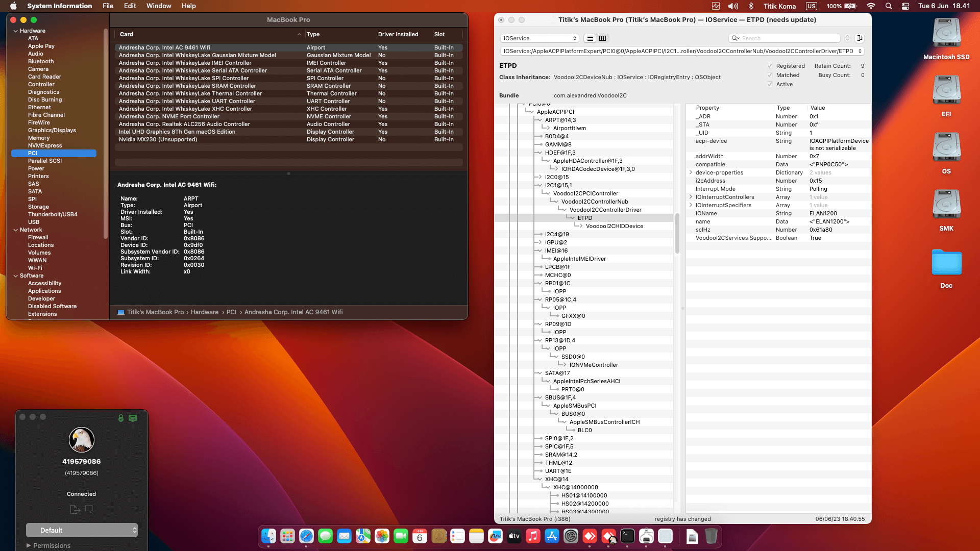The width and height of the screenshot is (980, 551).
Task: Open chat bubble icon in AnyDesk panel
Action: pos(89,509)
